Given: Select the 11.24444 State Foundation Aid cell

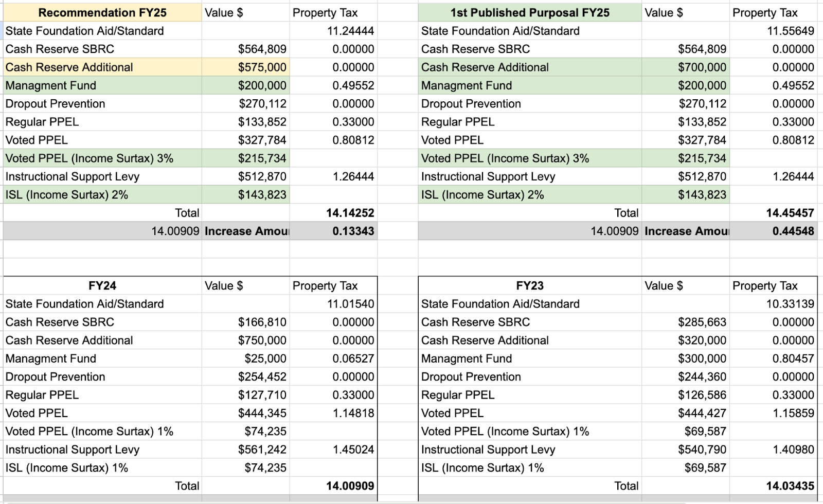Looking at the screenshot, I should (333, 31).
